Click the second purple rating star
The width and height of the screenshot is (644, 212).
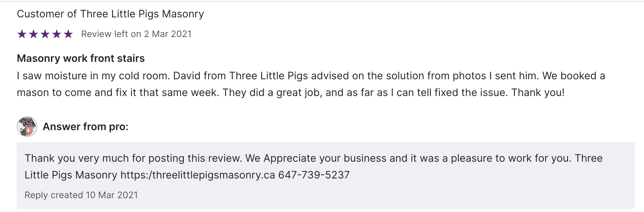(x=33, y=34)
